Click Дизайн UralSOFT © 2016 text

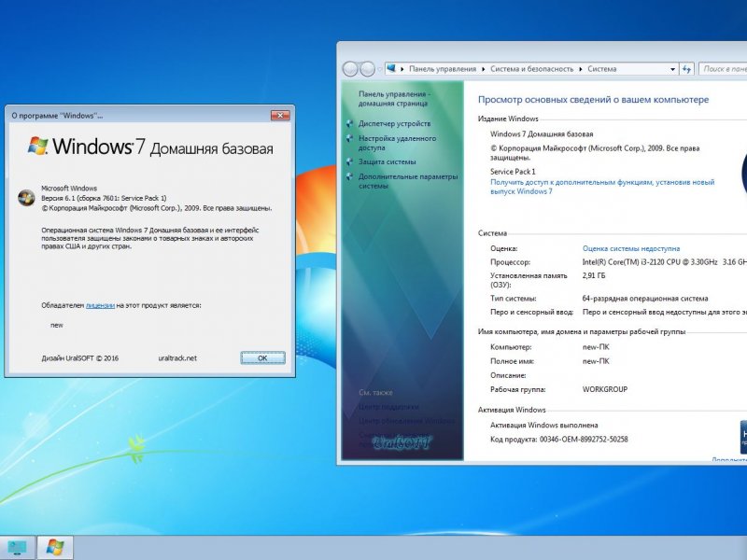pos(80,358)
